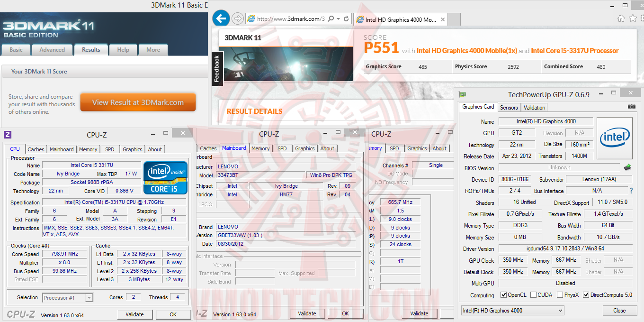Open the Memory tab in first CPU-Z

coord(88,149)
